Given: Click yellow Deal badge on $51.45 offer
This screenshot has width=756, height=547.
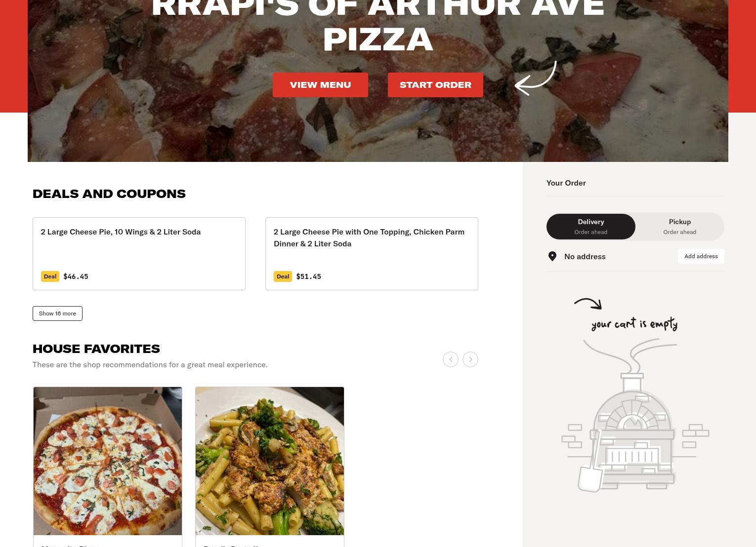Looking at the screenshot, I should pyautogui.click(x=283, y=276).
